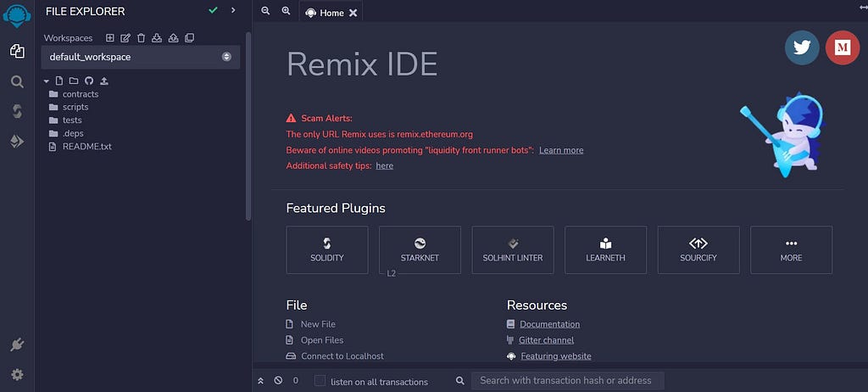Image resolution: width=868 pixels, height=392 pixels.
Task: Click Connect to Localhost
Action: point(342,356)
